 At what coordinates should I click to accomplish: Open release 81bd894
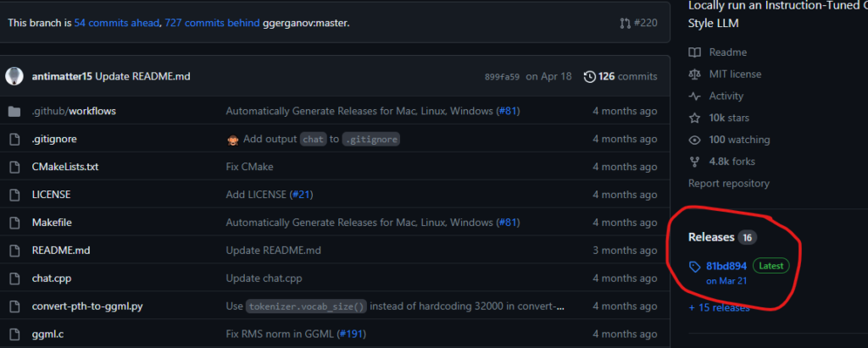click(726, 266)
